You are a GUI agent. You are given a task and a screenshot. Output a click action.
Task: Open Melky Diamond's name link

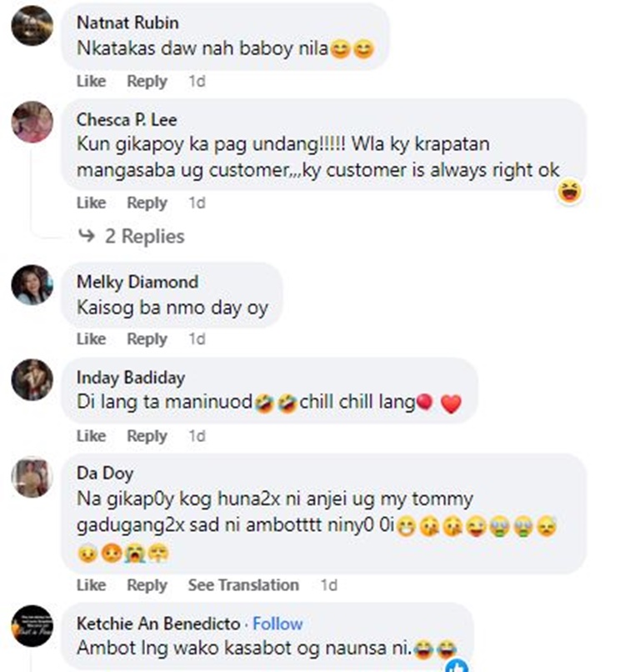[137, 282]
